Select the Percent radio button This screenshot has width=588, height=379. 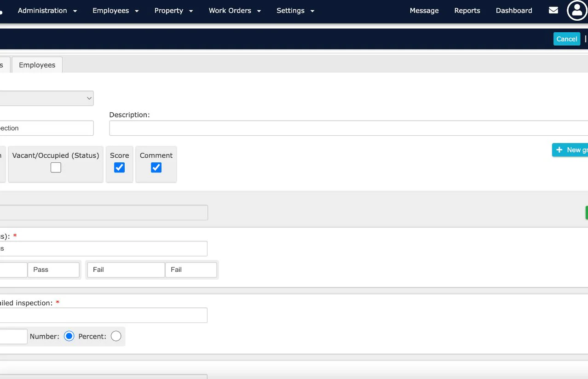116,336
